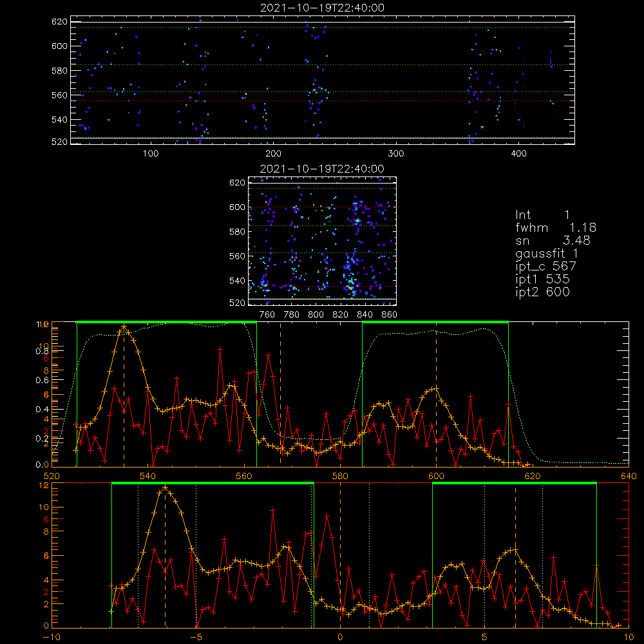Click y-axis label 580 on top plot
Screen dimensions: 644x644
(59, 71)
